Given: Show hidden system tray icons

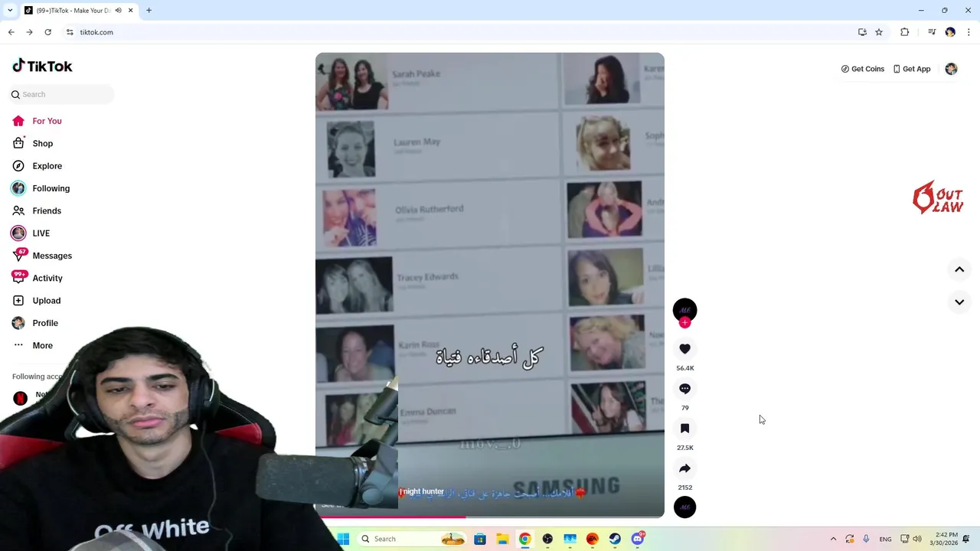Looking at the screenshot, I should coord(833,539).
